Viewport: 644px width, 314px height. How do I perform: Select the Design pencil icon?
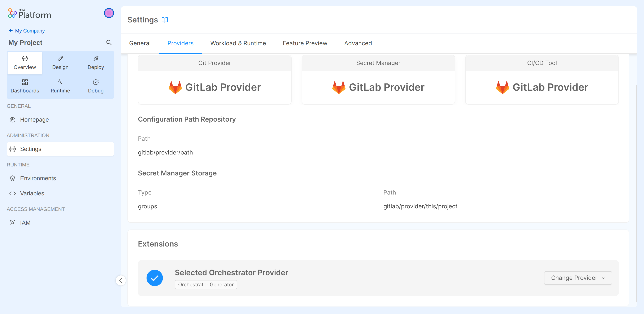point(60,58)
